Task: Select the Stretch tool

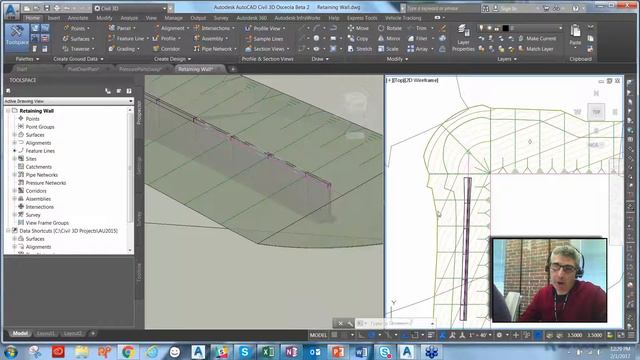Action: coord(360,49)
